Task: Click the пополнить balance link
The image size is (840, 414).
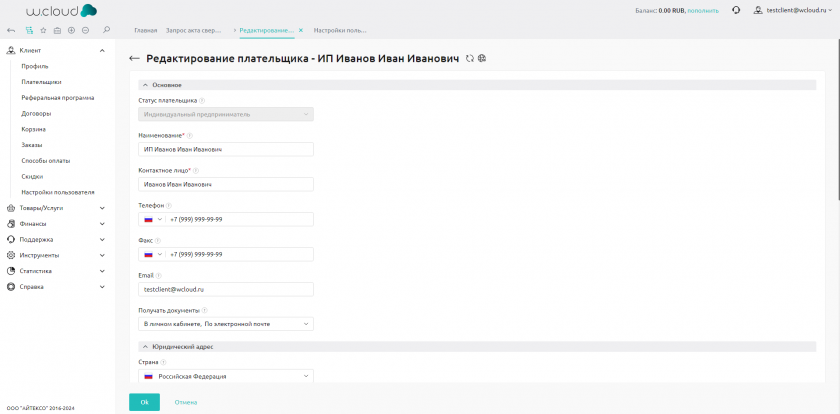Action: 702,10
